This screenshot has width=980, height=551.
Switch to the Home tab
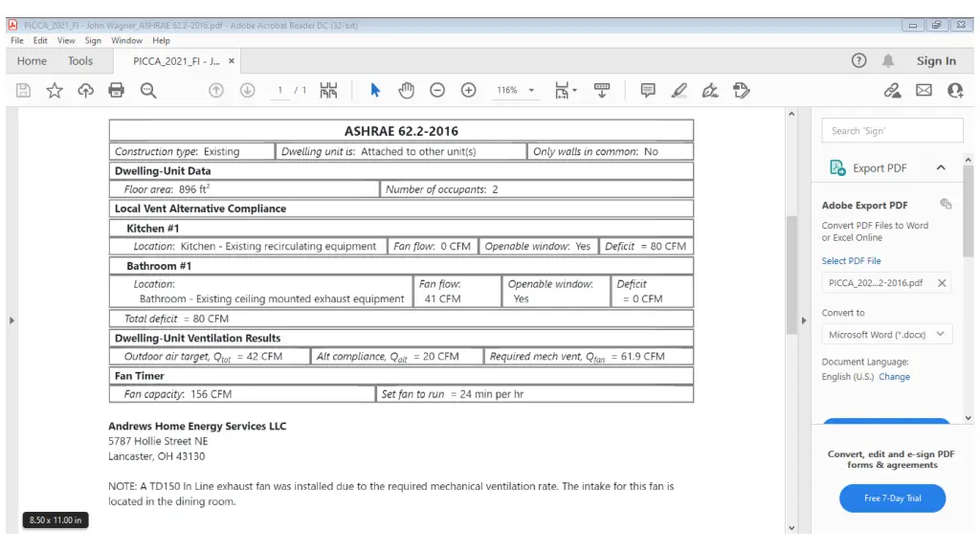(32, 60)
